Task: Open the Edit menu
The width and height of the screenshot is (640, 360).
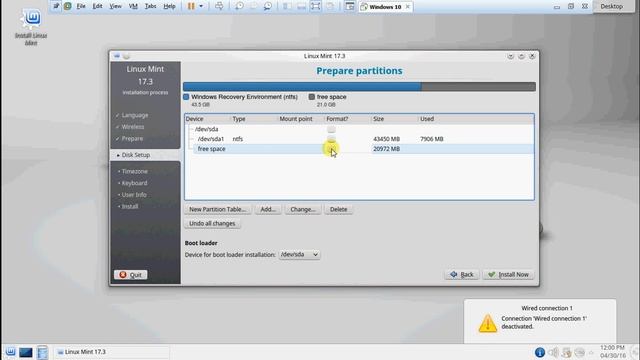Action: coord(98,6)
